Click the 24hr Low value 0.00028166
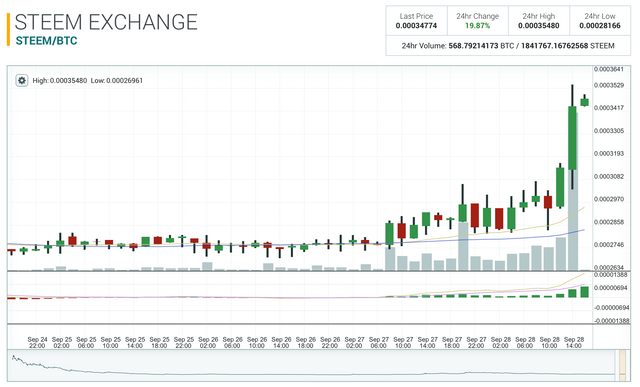 [x=600, y=26]
